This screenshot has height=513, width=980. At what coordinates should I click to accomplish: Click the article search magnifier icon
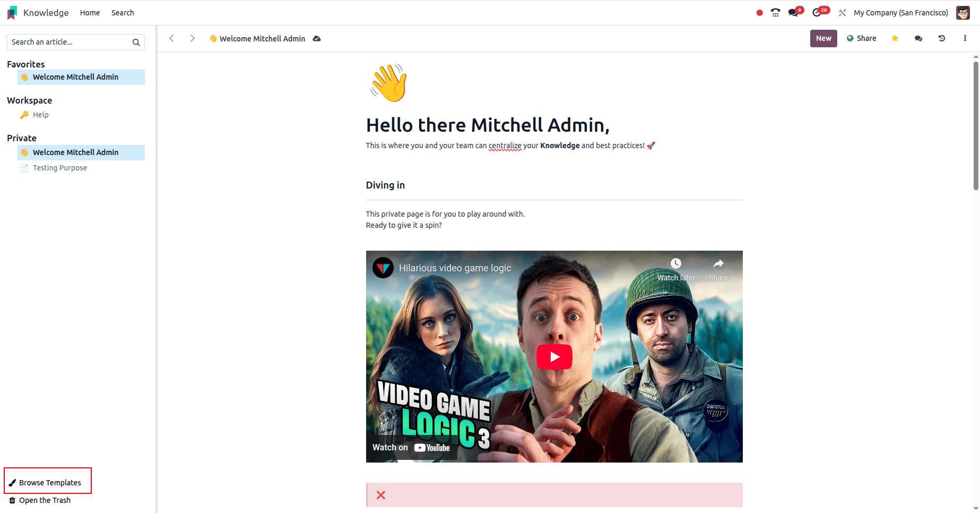(x=136, y=42)
